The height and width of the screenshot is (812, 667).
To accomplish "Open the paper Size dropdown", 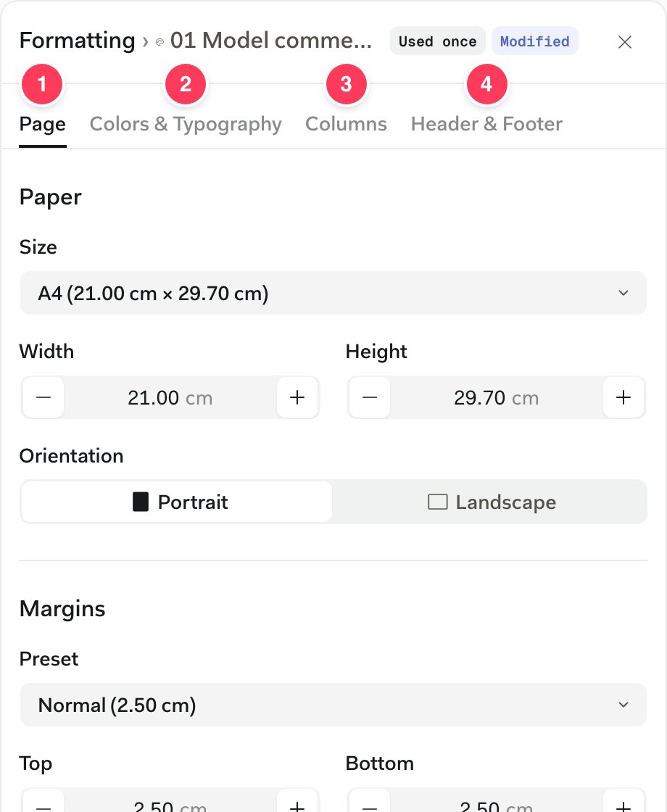I will coord(333,293).
